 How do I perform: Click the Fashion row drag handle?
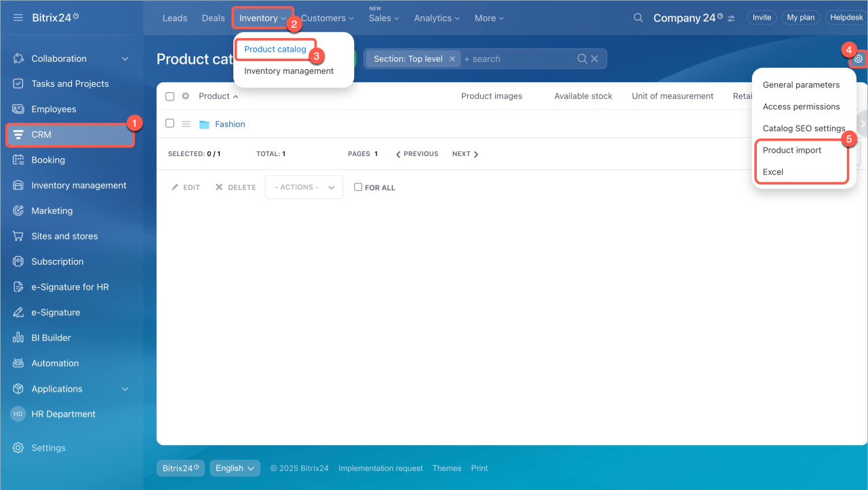[x=186, y=124]
